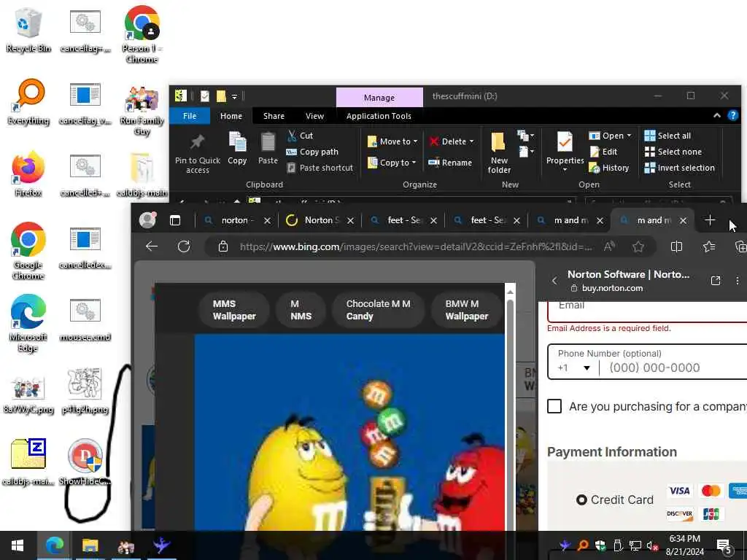This screenshot has height=560, width=747.
Task: Switch to the first feet search tab
Action: pos(404,220)
